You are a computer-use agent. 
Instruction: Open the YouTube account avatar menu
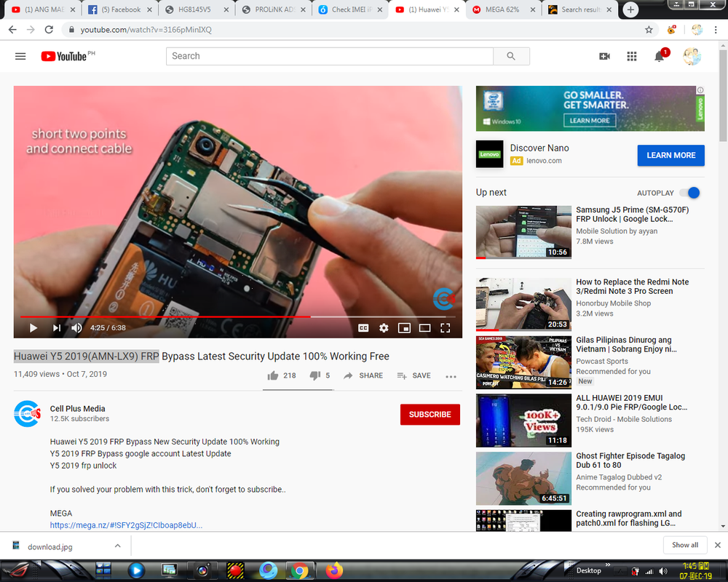click(692, 56)
